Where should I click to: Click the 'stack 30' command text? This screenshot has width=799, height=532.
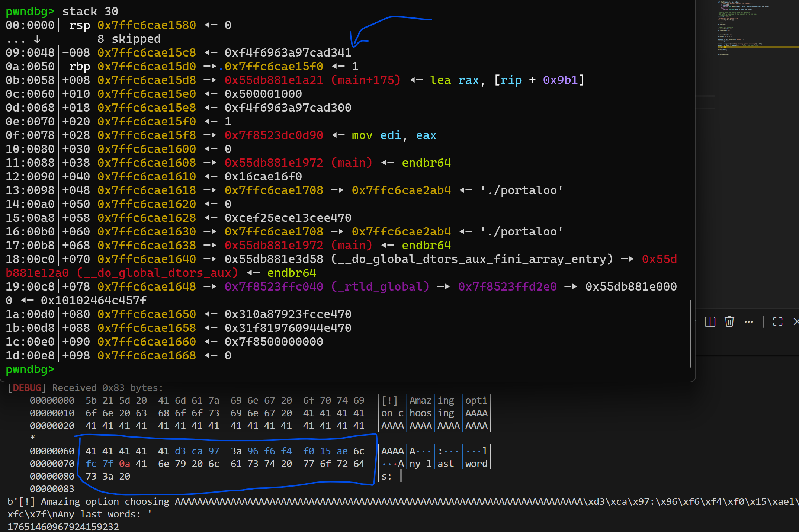pyautogui.click(x=90, y=11)
